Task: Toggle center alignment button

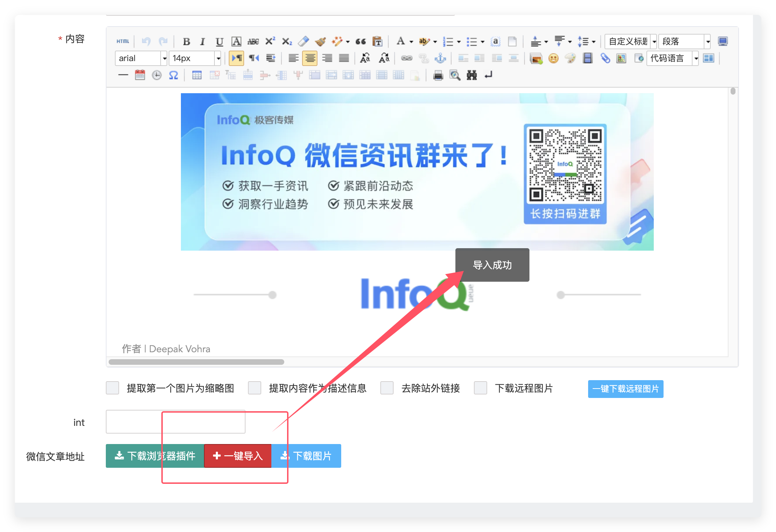Action: pyautogui.click(x=310, y=58)
